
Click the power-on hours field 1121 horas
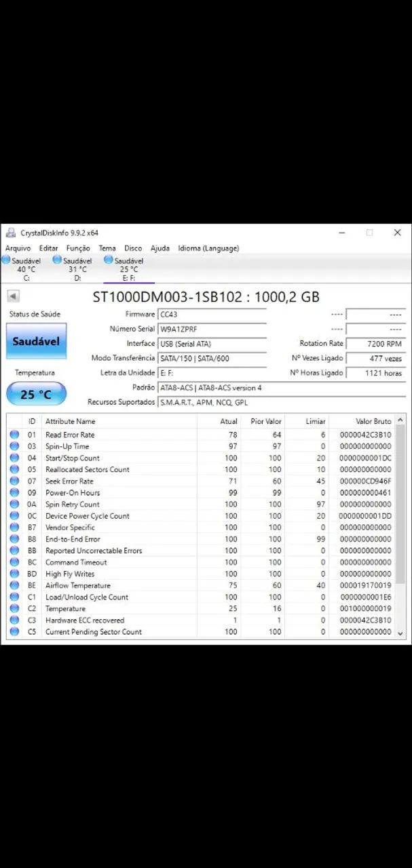(x=375, y=373)
